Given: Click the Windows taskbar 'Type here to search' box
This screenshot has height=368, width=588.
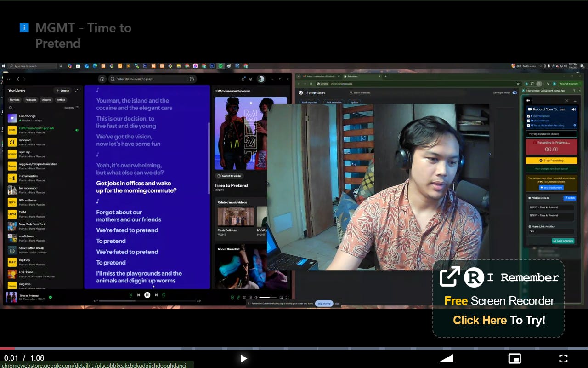Looking at the screenshot, I should 32,66.
